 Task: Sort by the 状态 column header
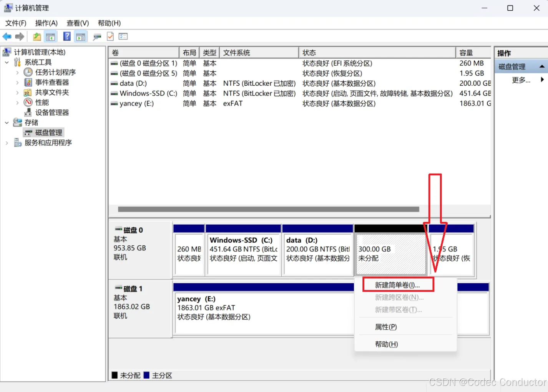click(377, 53)
